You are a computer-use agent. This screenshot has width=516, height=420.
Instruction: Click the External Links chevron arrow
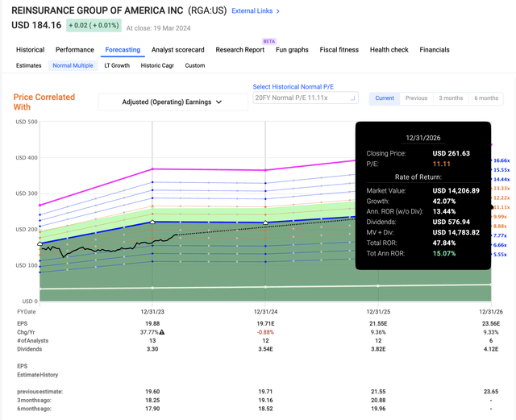[x=278, y=11]
